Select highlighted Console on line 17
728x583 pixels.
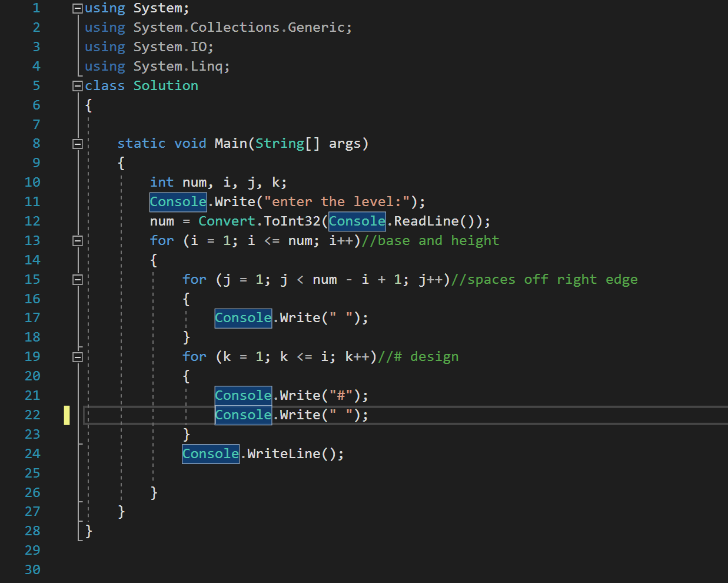coord(243,318)
